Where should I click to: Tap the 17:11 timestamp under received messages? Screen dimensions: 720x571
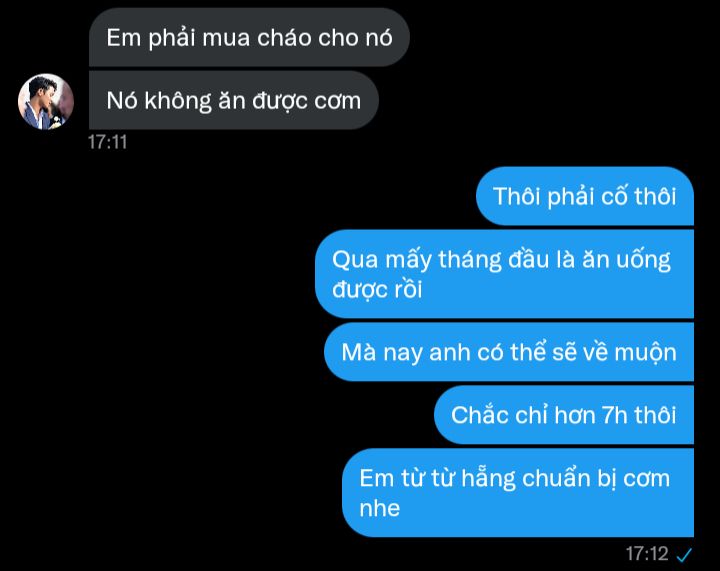[x=107, y=142]
